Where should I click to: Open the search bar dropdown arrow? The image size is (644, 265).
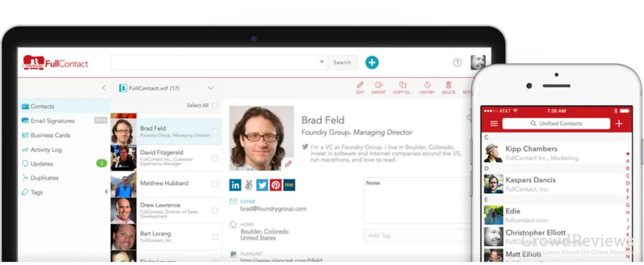[x=321, y=62]
